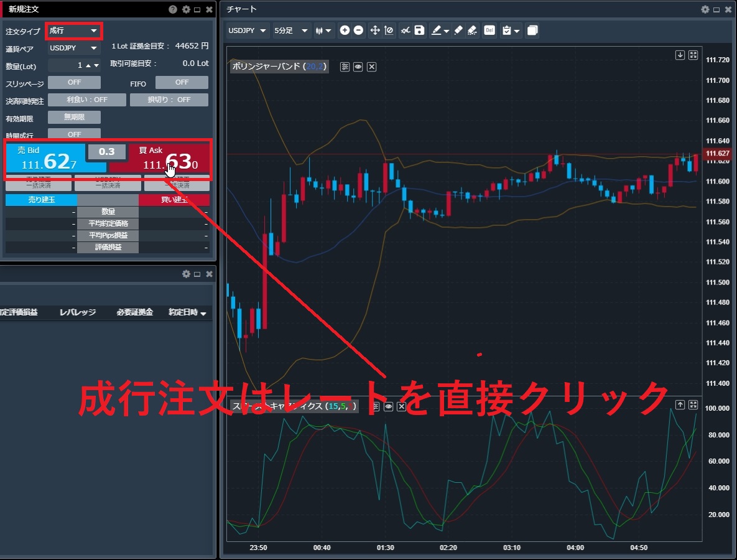
Task: Open the order type 成行 dropdown
Action: (x=74, y=30)
